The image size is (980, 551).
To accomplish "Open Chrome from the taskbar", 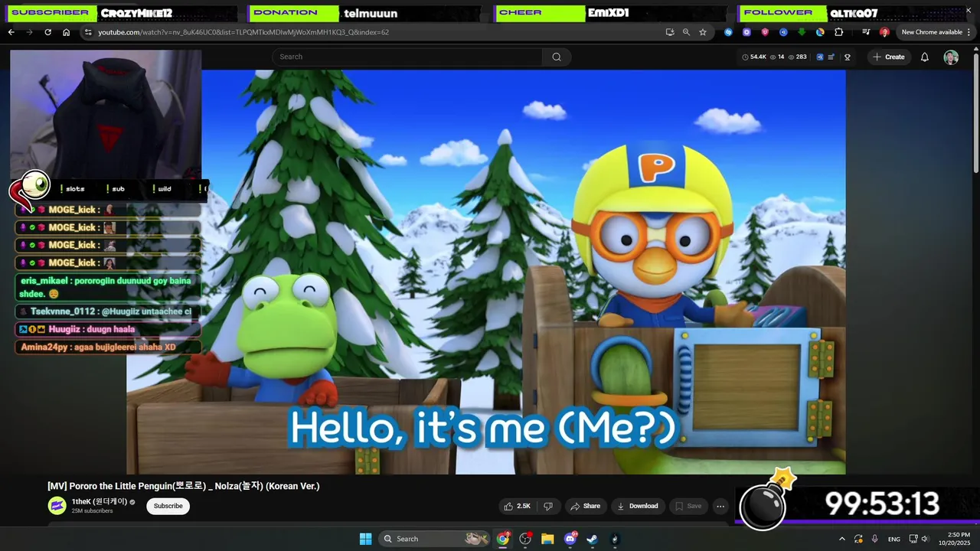I will pos(503,539).
